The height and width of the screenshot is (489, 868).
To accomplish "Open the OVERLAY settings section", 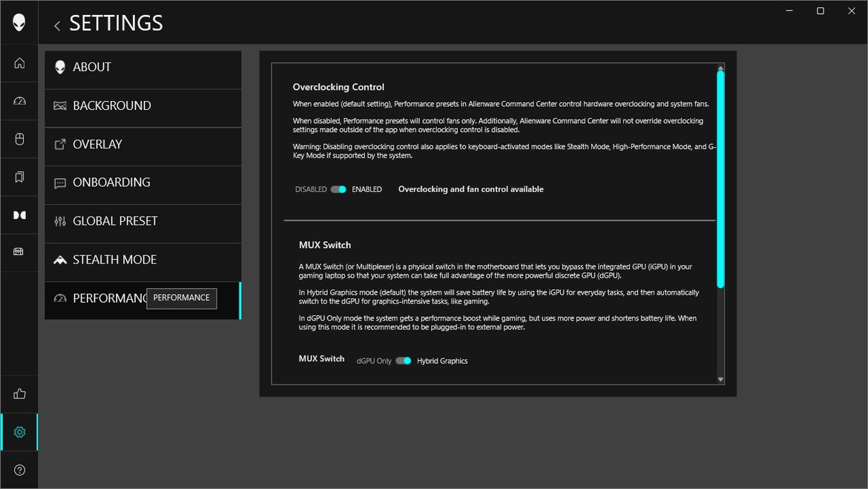I will [142, 145].
